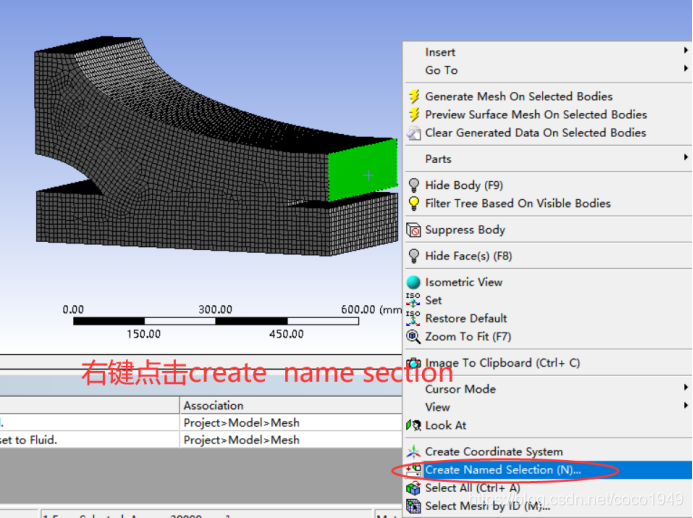Viewport: 693px width, 518px height.
Task: Click the Suppress Body icon
Action: (x=414, y=230)
